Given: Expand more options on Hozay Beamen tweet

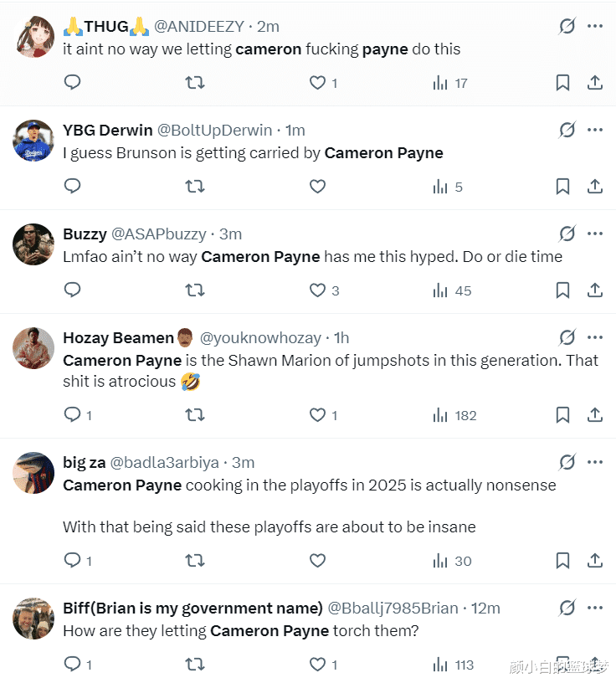Looking at the screenshot, I should [594, 337].
